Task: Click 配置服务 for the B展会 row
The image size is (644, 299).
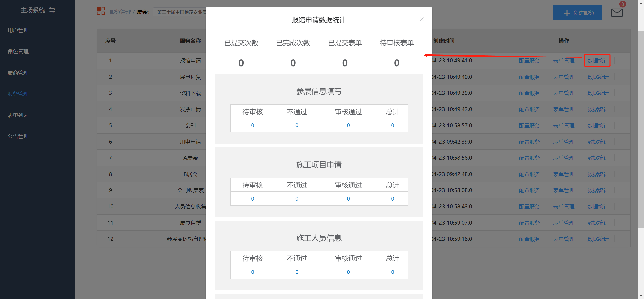Action: click(529, 174)
